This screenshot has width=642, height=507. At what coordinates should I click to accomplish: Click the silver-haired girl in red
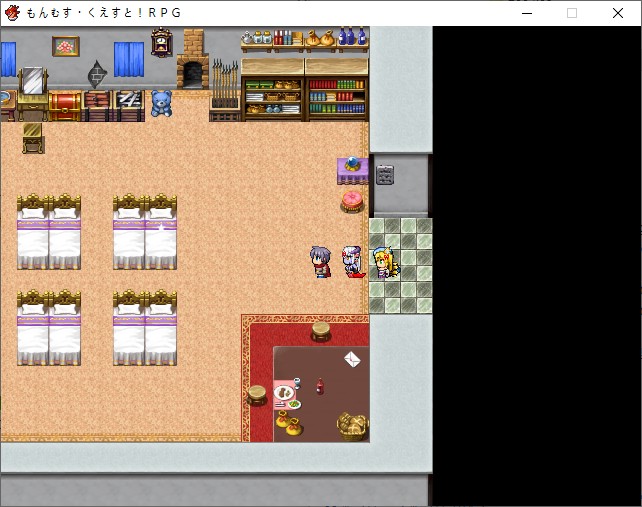(x=353, y=262)
